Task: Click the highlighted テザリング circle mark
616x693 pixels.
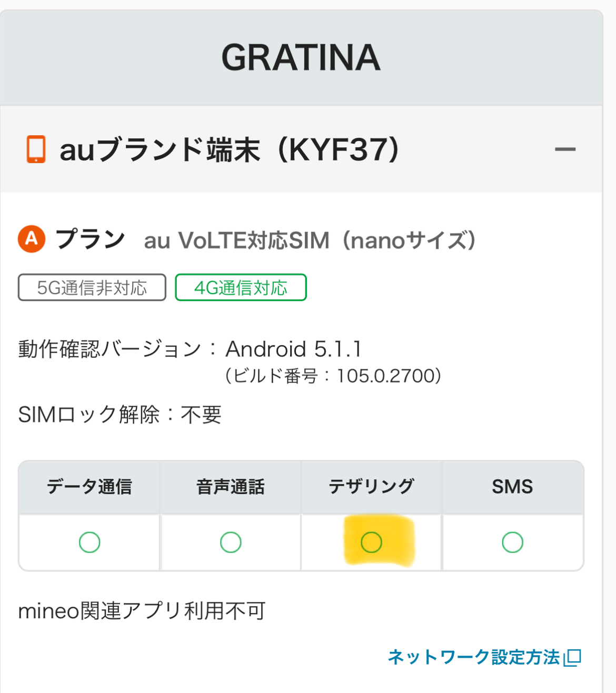Action: click(x=371, y=542)
